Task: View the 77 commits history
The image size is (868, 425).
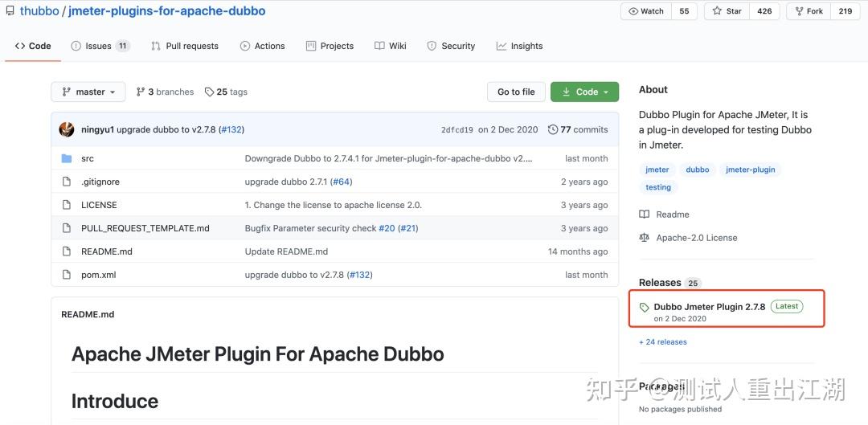Action: pos(578,129)
